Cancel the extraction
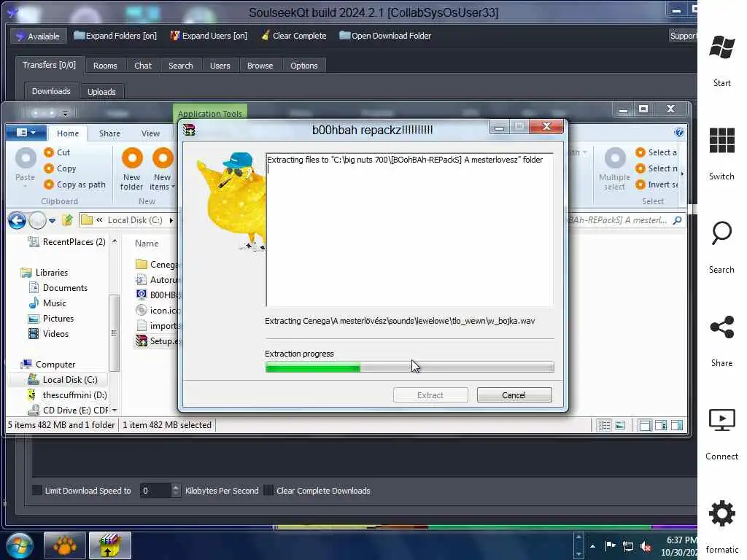Screen dimensions: 747x560 (x=514, y=395)
